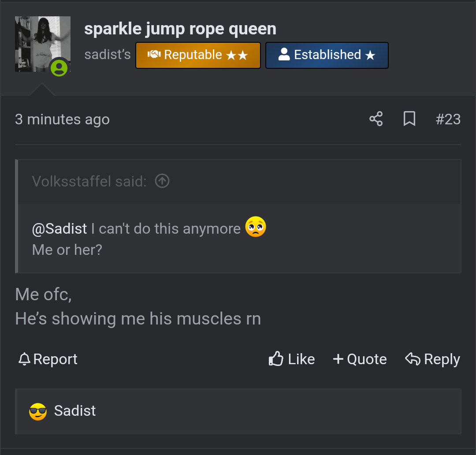Click the "3 minutes ago" timestamp
Viewport: 476px width, 455px height.
click(x=62, y=119)
